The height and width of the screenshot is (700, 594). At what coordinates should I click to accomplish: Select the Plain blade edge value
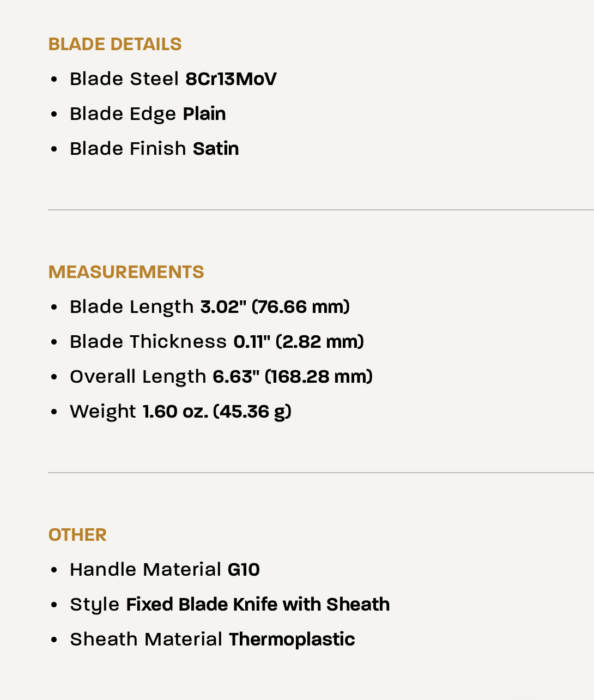(x=204, y=114)
